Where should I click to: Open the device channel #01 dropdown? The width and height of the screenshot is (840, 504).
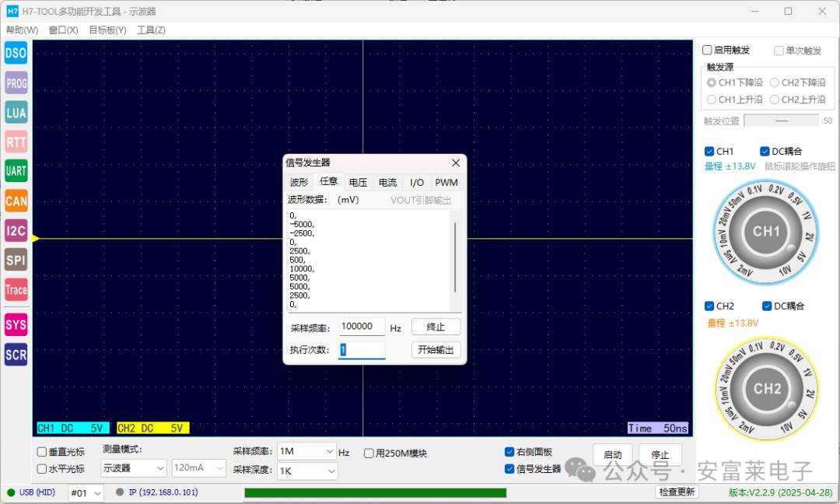(86, 492)
